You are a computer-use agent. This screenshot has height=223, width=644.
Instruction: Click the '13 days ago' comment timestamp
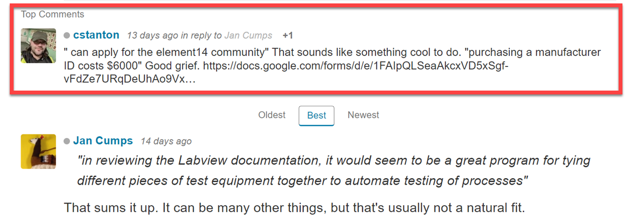(x=152, y=36)
